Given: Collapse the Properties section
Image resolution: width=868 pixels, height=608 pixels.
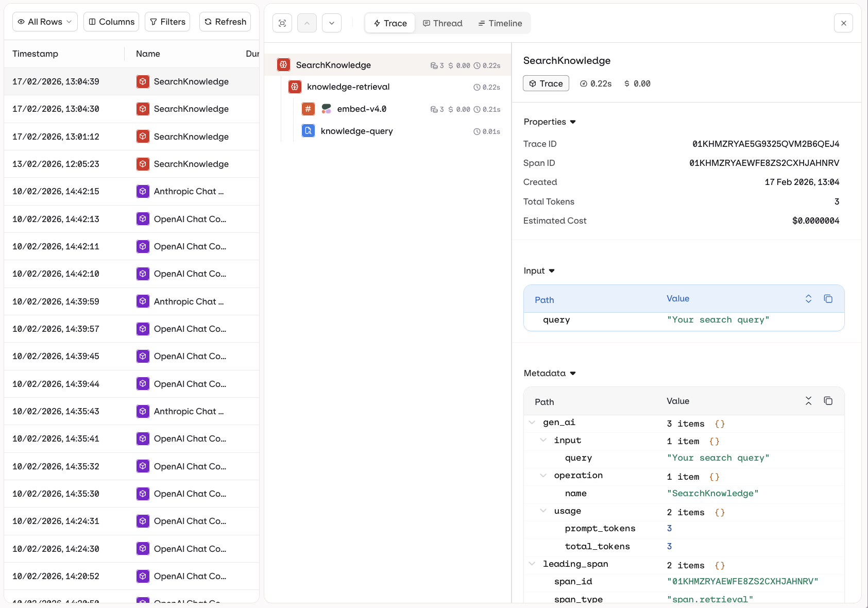Looking at the screenshot, I should [550, 122].
